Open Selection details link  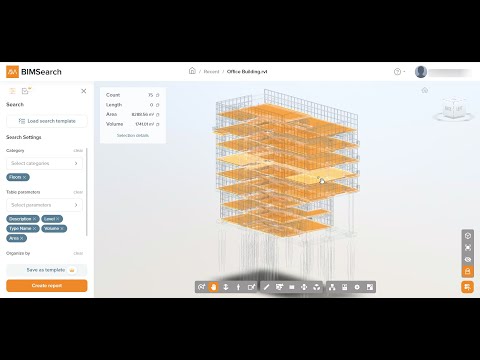133,135
